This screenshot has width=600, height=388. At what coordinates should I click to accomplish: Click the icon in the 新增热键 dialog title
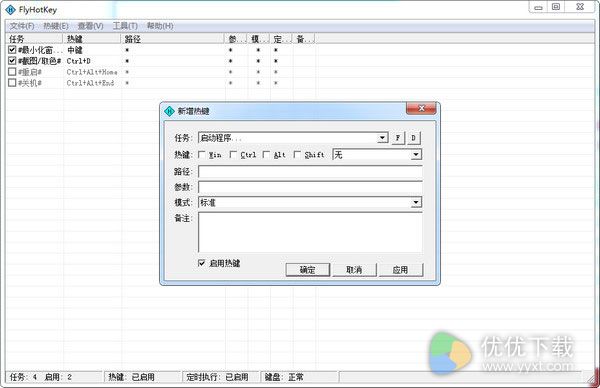click(x=169, y=111)
